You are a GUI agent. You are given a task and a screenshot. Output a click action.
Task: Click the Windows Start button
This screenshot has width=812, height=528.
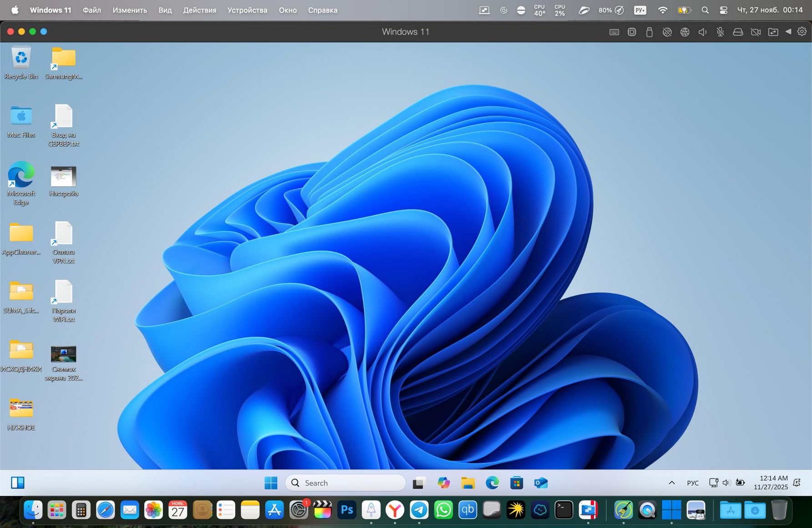click(271, 483)
